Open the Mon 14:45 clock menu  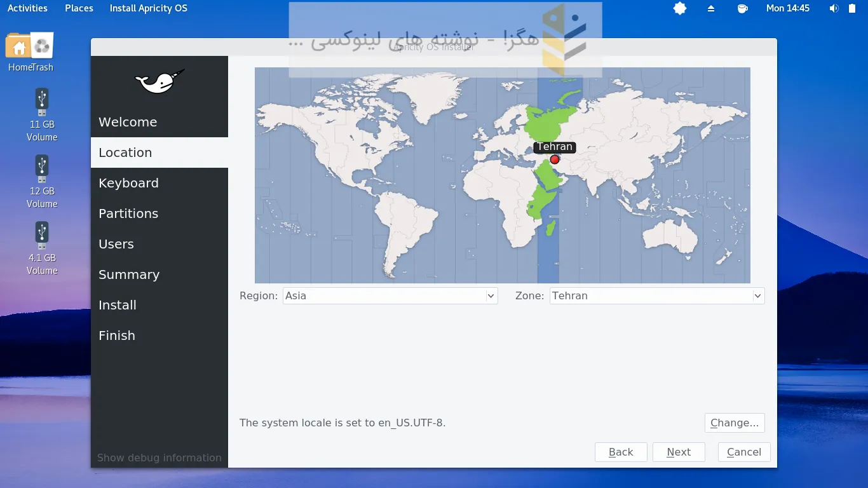788,8
